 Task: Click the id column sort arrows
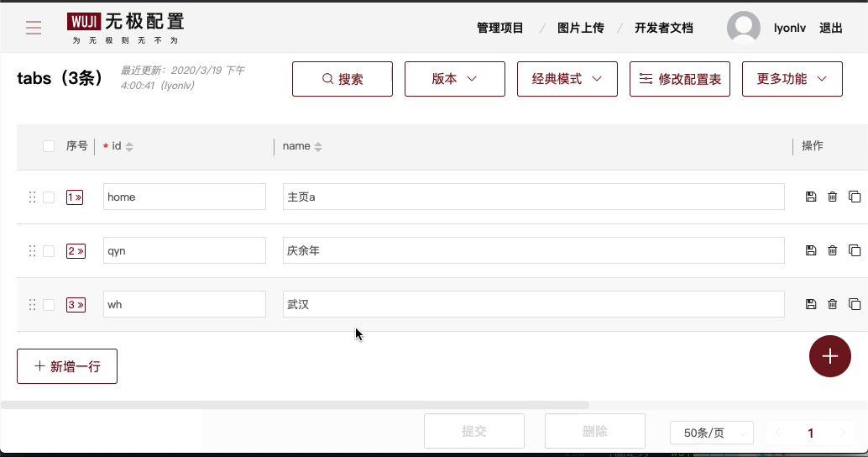pos(129,147)
